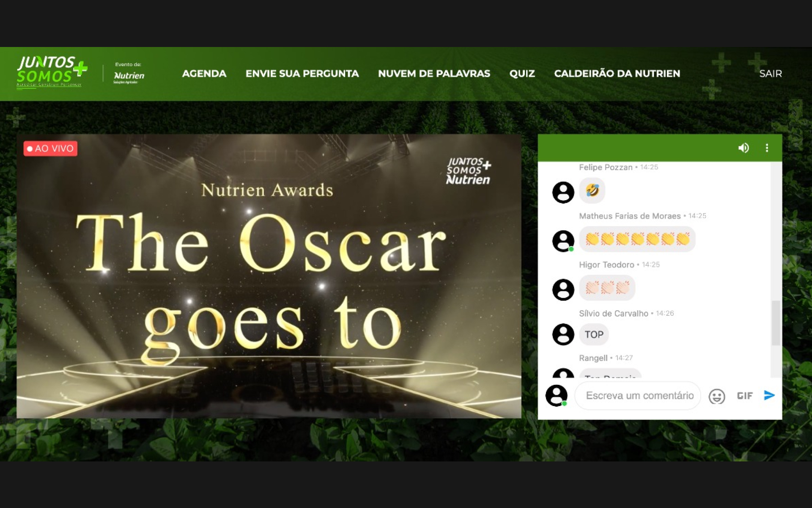Screen dimensions: 812x508
Task: Click Sílvio de Carvalho's avatar icon
Action: tap(563, 334)
